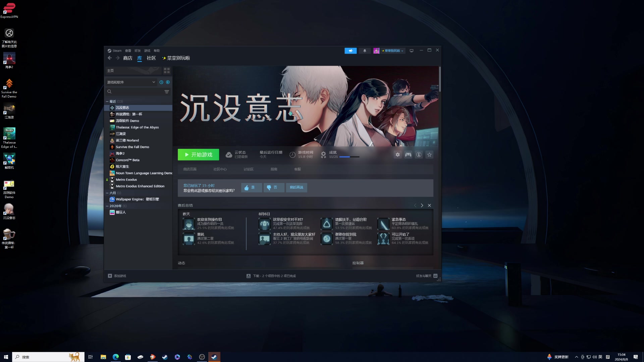This screenshot has height=362, width=644.
Task: Click the game page vertical scrollbar
Action: tap(439, 79)
